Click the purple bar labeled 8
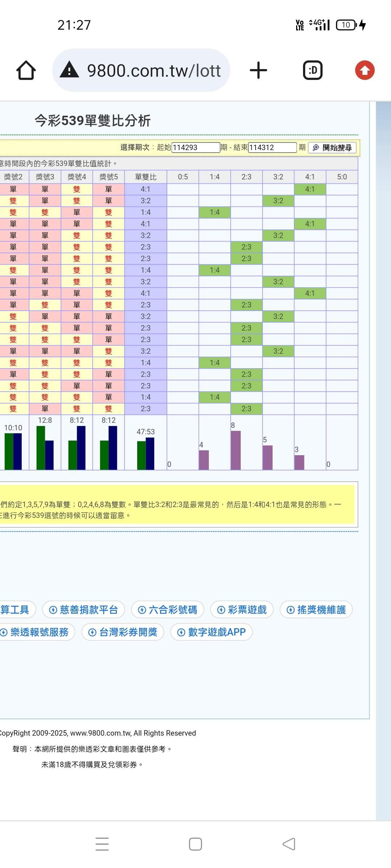The height and width of the screenshot is (868, 391). click(236, 450)
